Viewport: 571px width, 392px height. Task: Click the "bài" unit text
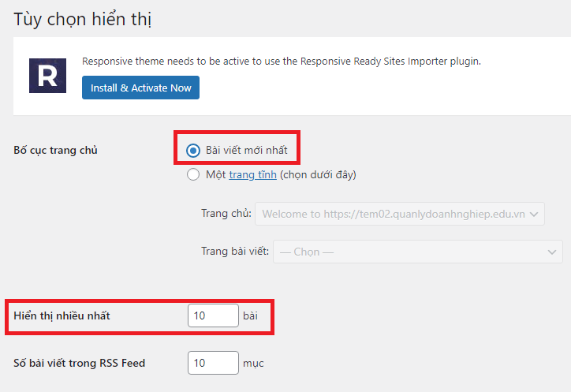pos(251,315)
